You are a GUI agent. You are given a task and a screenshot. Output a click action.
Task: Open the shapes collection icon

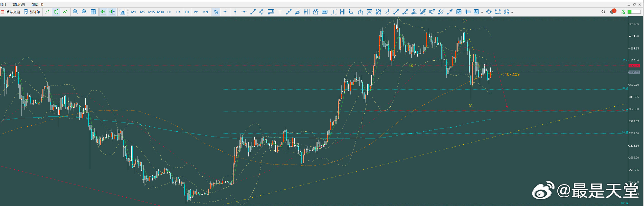[507, 12]
